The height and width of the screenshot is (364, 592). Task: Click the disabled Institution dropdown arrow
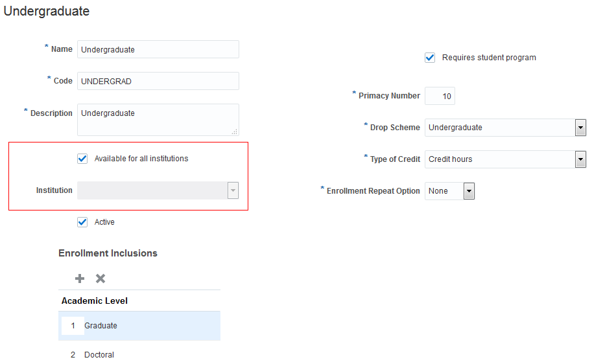tap(233, 190)
